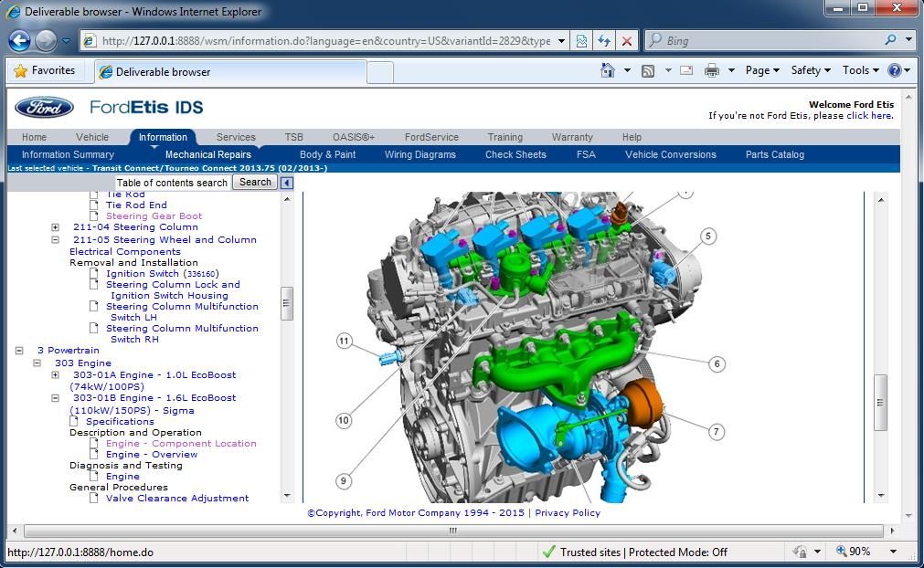Click the Bing search input box

click(772, 40)
